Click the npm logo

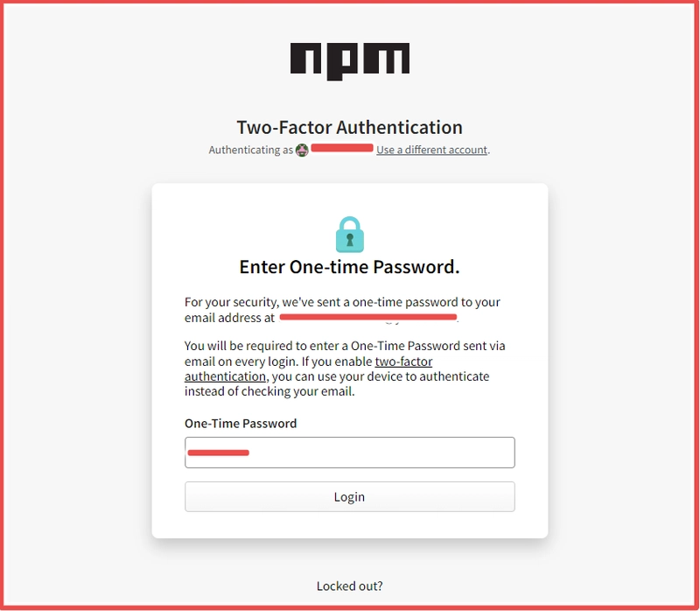point(349,60)
